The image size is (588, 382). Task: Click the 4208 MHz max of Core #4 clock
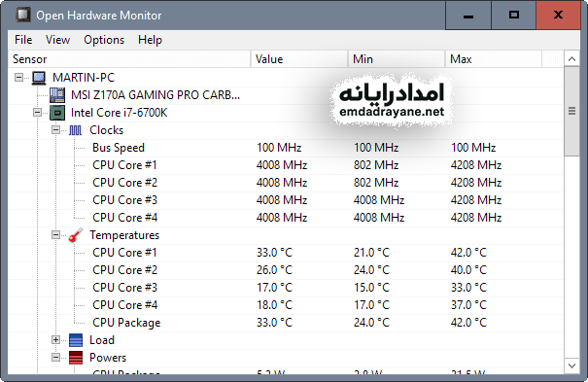point(476,218)
